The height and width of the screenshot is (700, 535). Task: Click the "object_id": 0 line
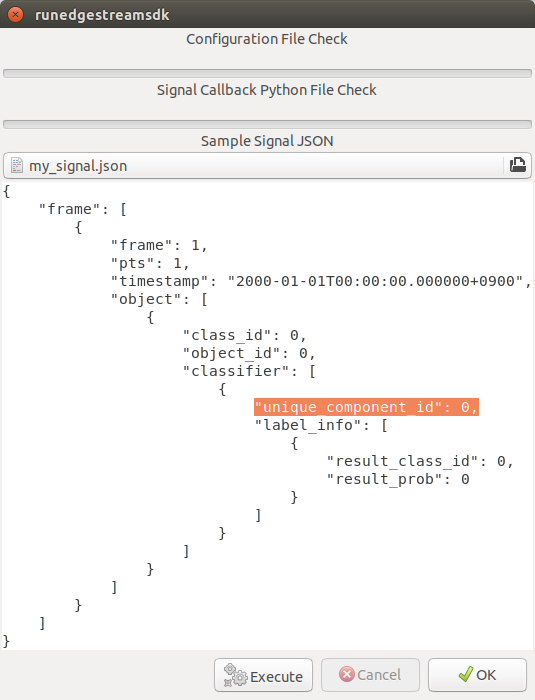tap(249, 353)
